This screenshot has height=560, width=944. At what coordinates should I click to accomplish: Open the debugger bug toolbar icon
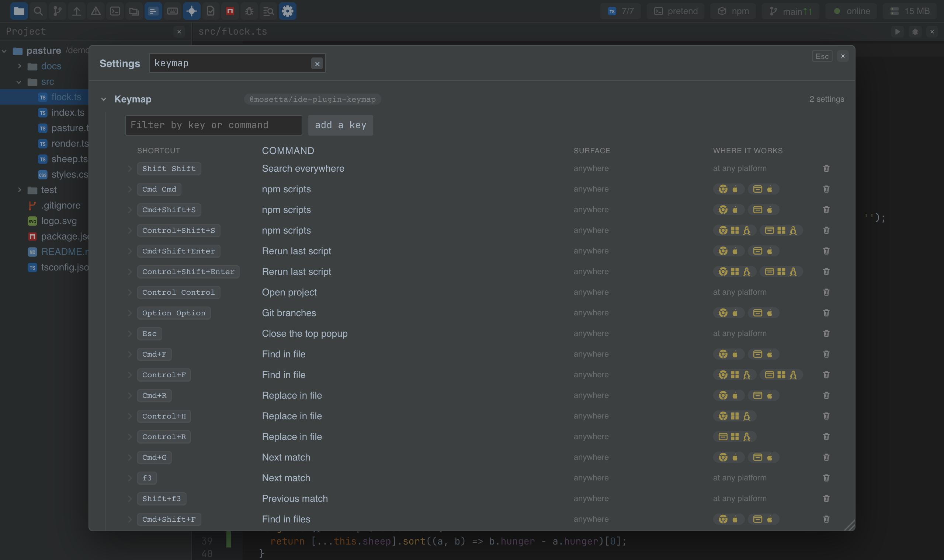click(x=249, y=11)
